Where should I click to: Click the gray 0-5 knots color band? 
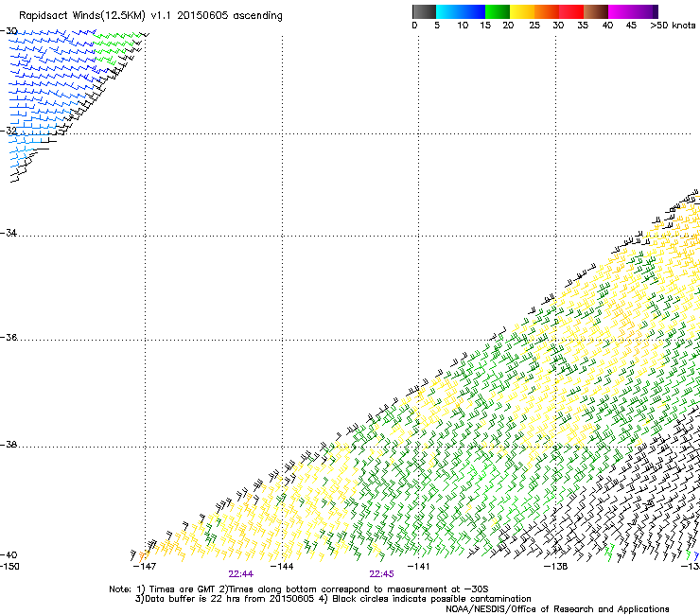pyautogui.click(x=424, y=11)
